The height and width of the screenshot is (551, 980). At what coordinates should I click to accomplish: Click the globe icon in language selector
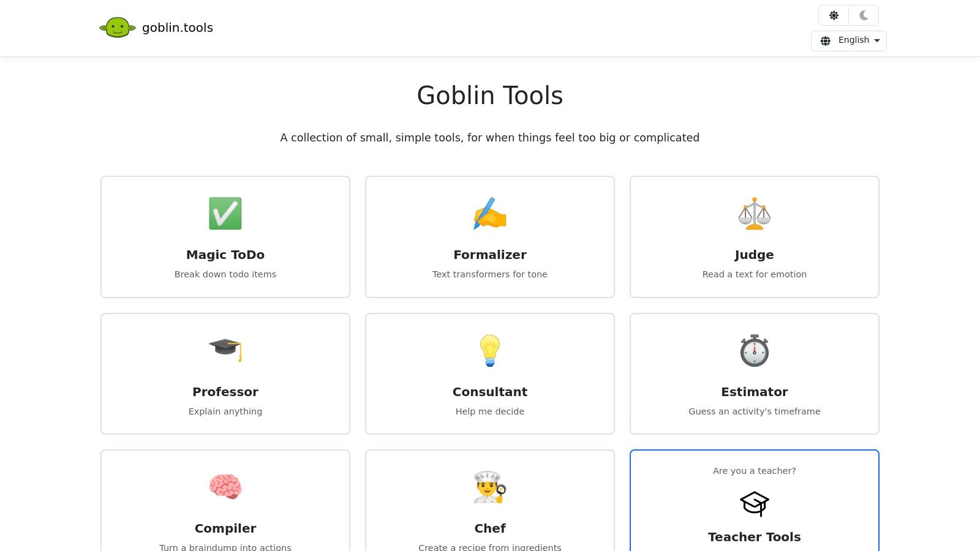826,40
